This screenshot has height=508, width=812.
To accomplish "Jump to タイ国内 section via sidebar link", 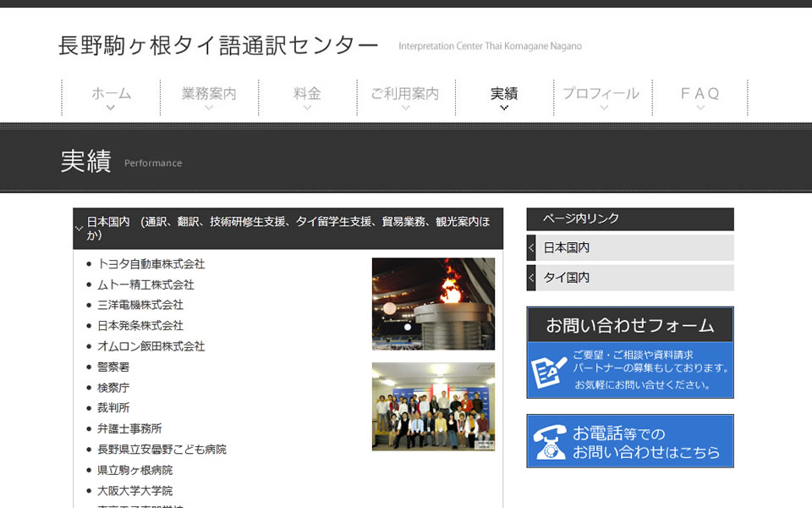I will pos(630,278).
